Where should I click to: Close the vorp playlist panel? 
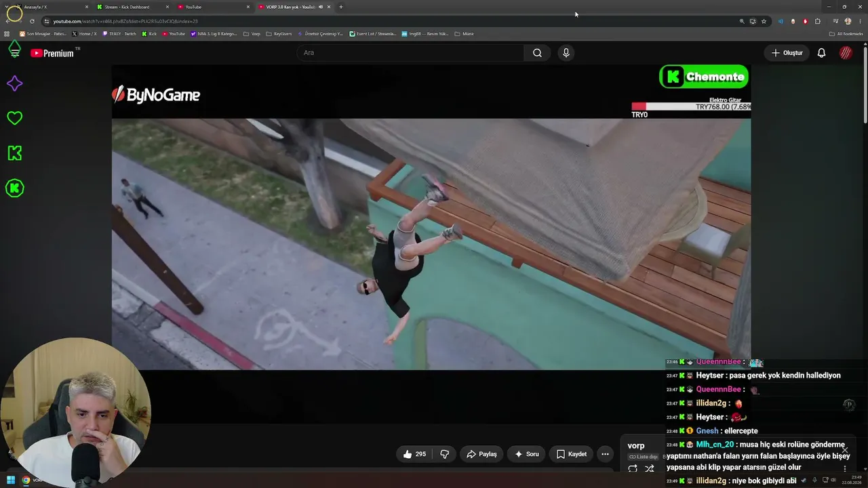tap(845, 450)
